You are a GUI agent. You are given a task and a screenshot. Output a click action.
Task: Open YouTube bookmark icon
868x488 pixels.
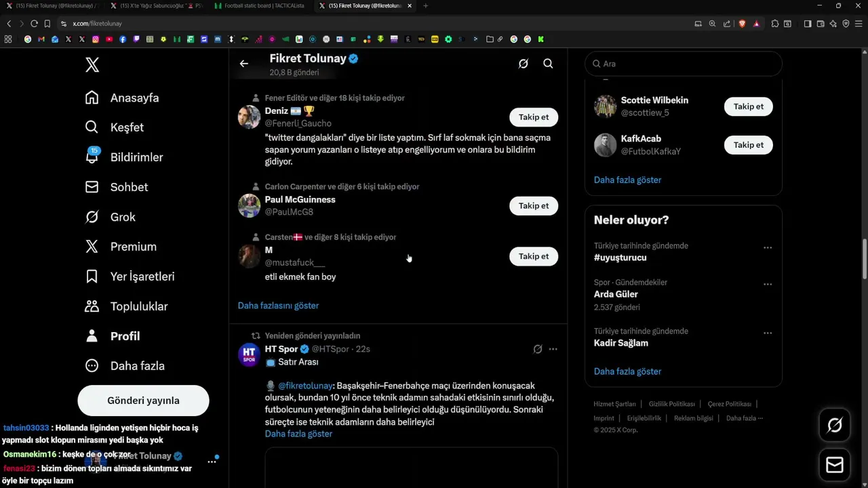click(109, 39)
